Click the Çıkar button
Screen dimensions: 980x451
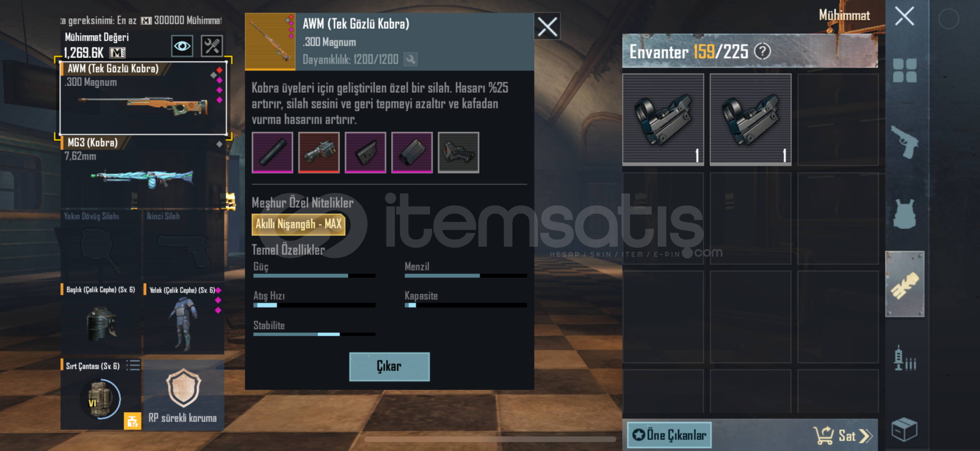click(389, 367)
